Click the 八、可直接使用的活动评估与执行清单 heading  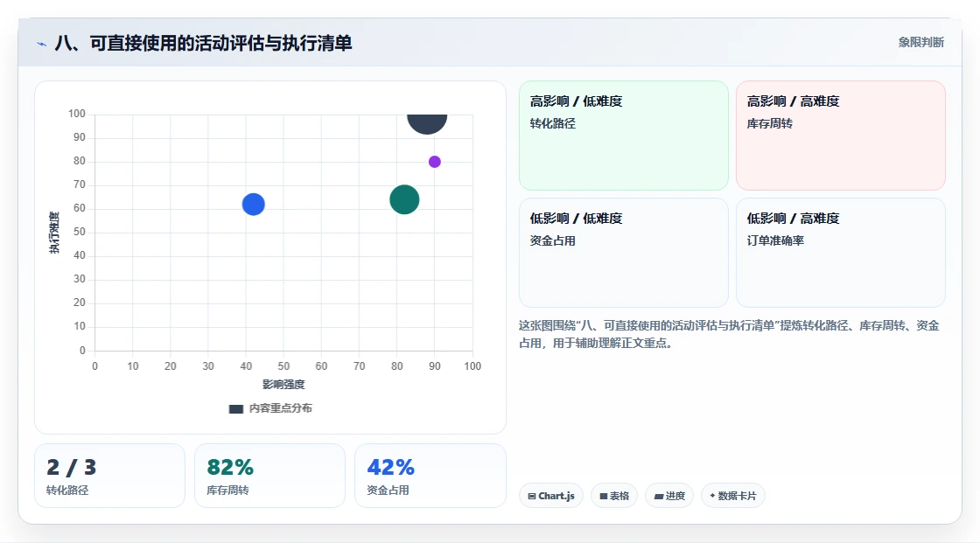click(204, 43)
